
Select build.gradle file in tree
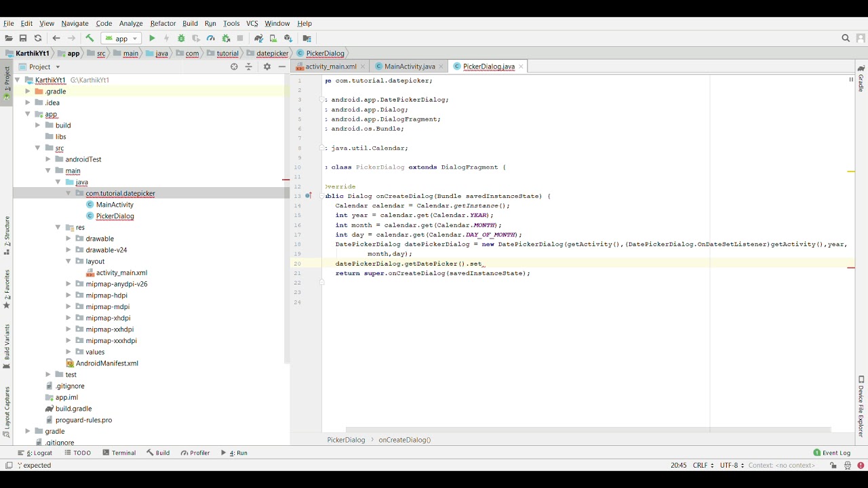[x=73, y=409]
